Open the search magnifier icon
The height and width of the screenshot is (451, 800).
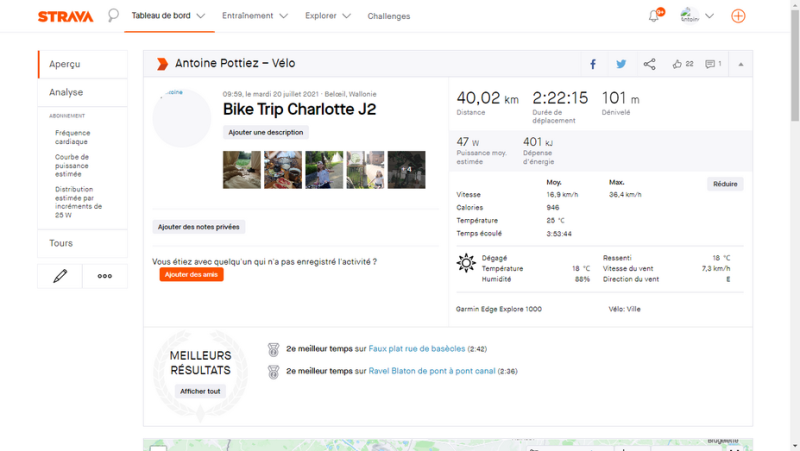(113, 16)
